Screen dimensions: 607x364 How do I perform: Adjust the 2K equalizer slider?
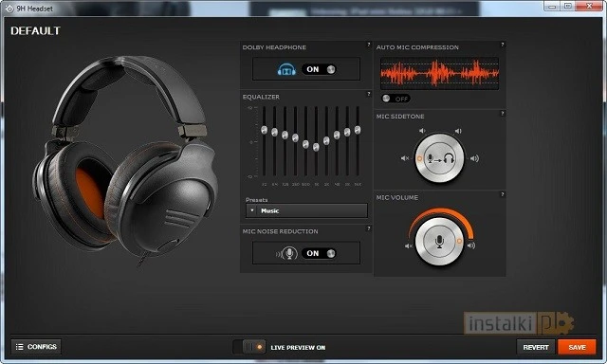coord(326,141)
